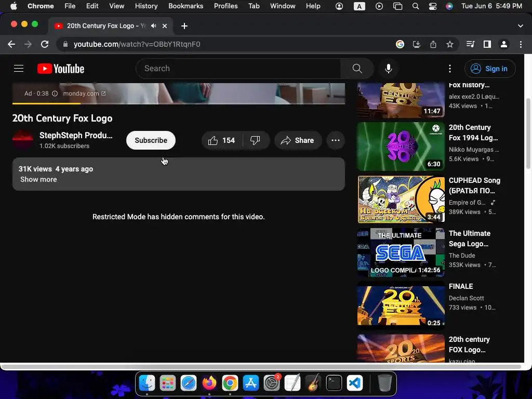This screenshot has width=532, height=399.
Task: Click the horizontal scrollbar at window bottom
Action: pyautogui.click(x=262, y=367)
